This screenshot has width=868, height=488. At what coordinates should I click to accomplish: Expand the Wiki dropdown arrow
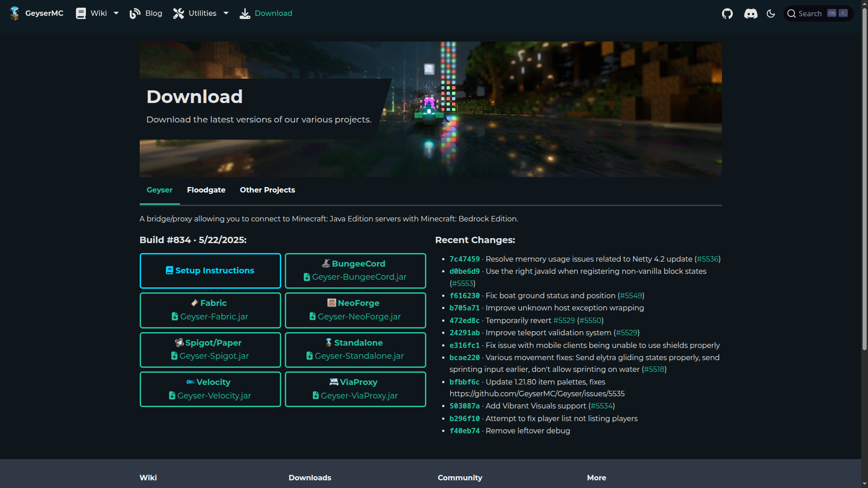(116, 14)
